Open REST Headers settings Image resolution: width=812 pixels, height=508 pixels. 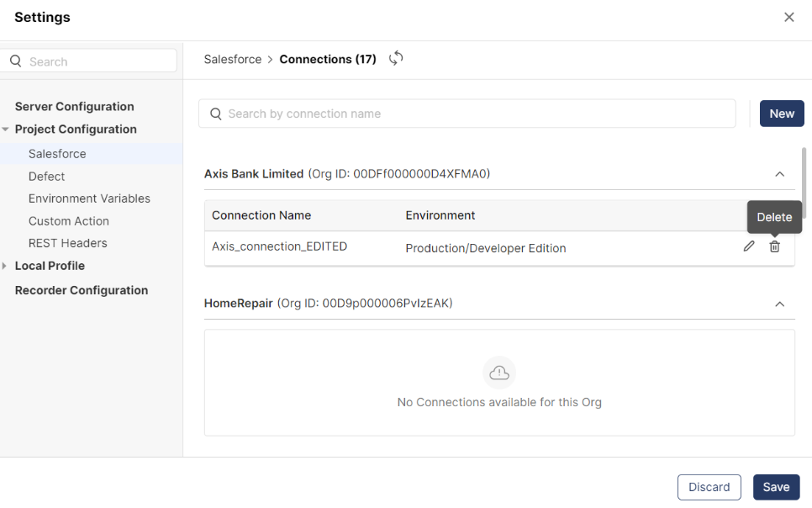pos(68,243)
